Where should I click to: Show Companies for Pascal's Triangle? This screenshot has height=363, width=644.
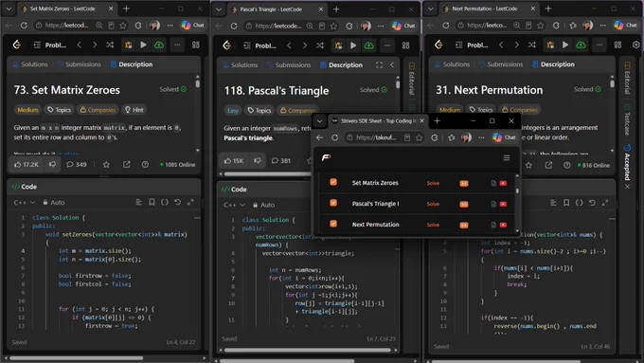click(297, 110)
